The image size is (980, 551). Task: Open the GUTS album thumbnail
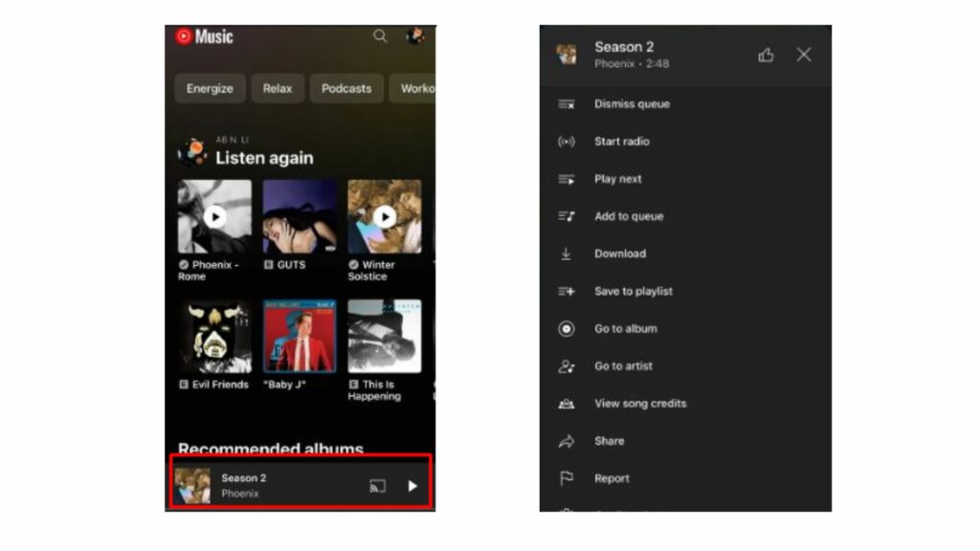tap(298, 217)
